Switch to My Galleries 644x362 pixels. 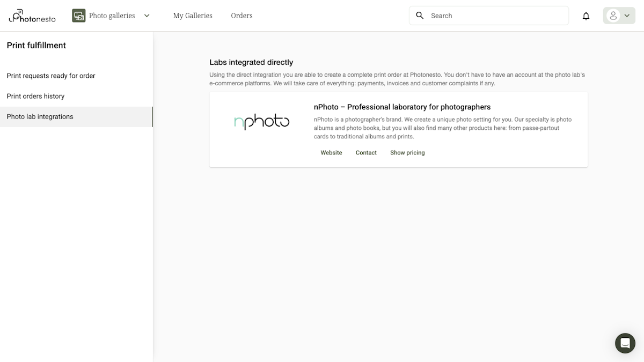[x=193, y=16]
